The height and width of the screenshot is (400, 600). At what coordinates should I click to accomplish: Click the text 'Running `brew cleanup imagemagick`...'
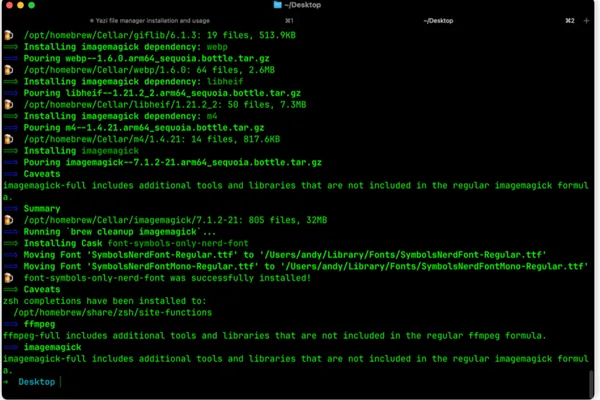click(x=120, y=232)
